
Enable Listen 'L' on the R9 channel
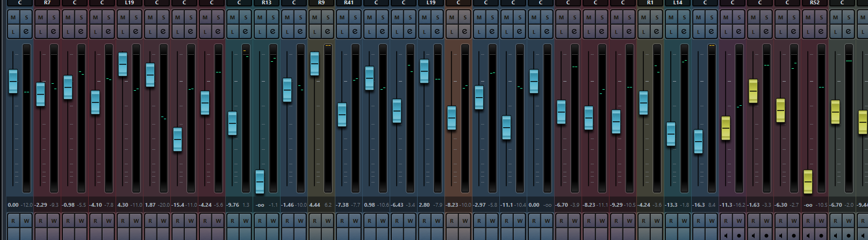coord(314,32)
